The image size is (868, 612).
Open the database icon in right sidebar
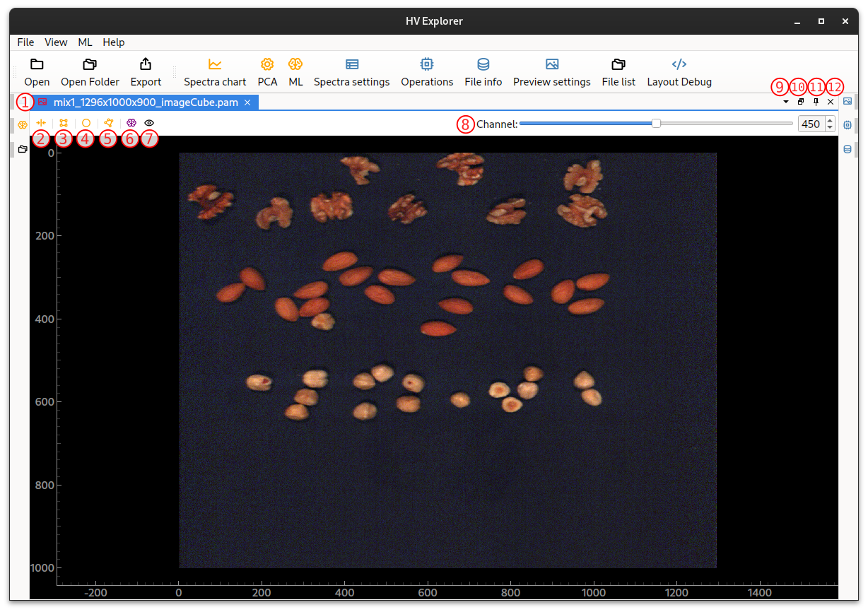coord(848,149)
